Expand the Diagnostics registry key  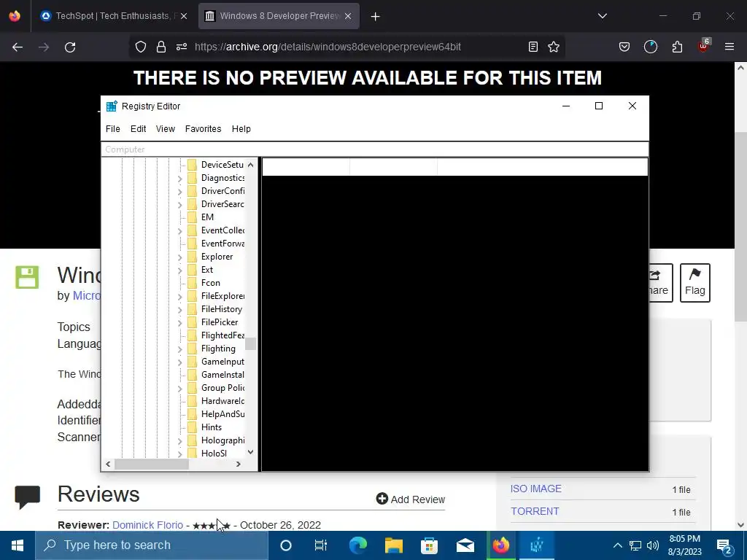179,179
